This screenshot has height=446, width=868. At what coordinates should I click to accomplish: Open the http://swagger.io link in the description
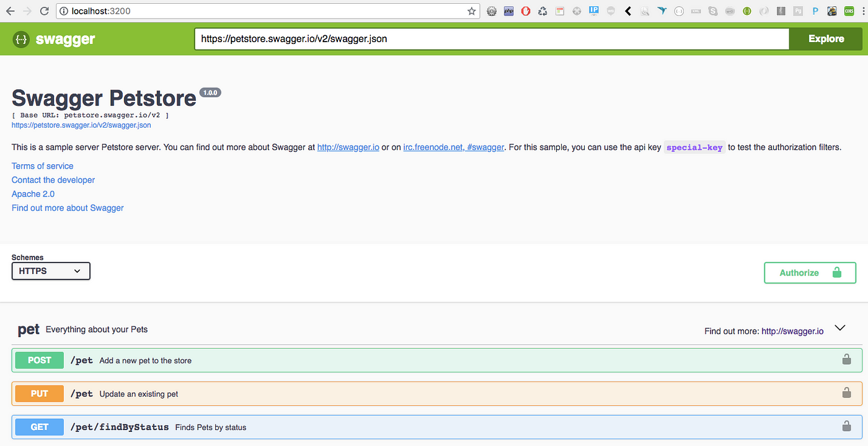coord(348,147)
